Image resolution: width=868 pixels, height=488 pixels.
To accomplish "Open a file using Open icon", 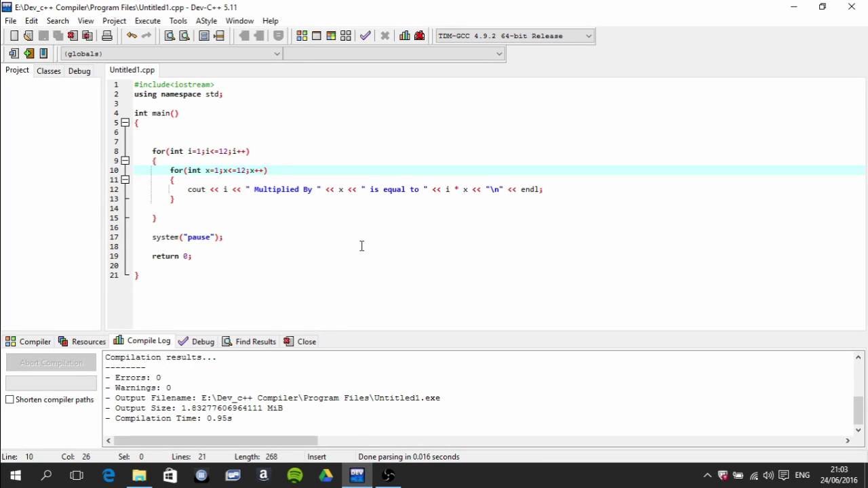I will [x=28, y=36].
